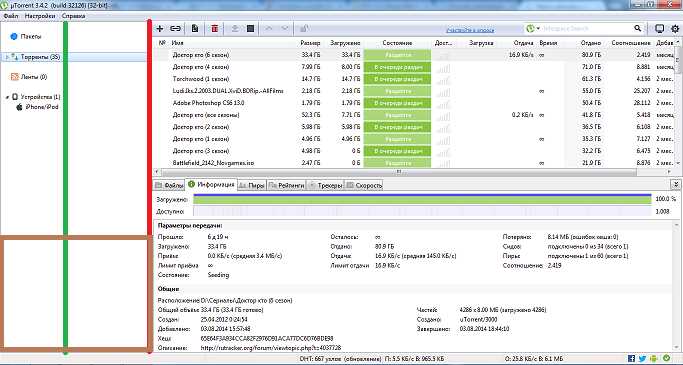Screen dimensions: 683x365
Task: Click the search magnifier icon
Action: (638, 28)
